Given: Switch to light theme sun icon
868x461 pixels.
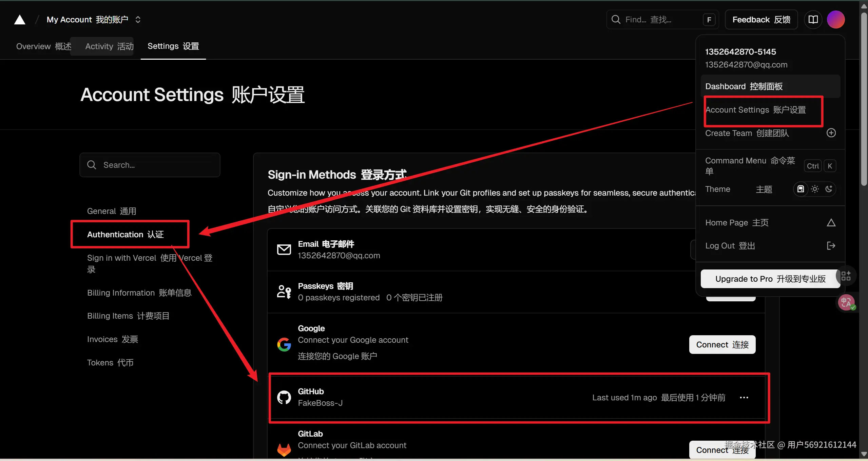Looking at the screenshot, I should pos(815,189).
